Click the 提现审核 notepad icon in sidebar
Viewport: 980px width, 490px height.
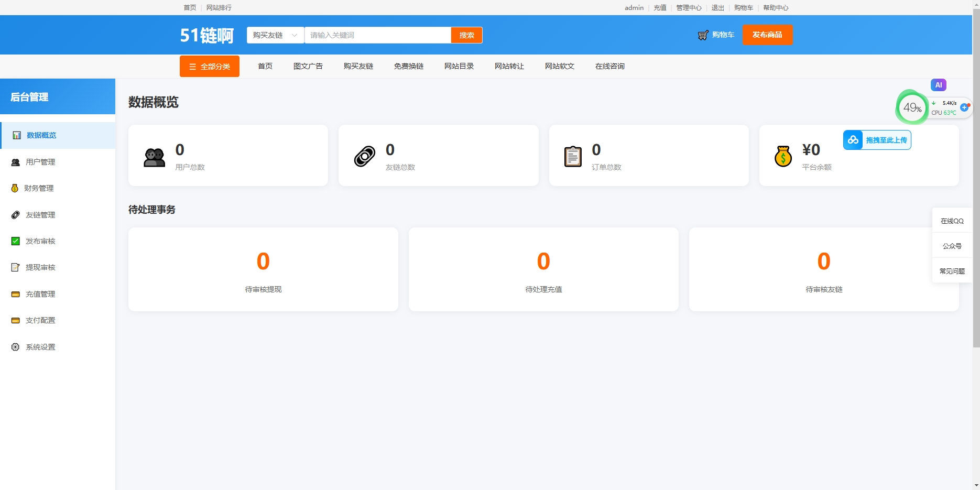[16, 267]
